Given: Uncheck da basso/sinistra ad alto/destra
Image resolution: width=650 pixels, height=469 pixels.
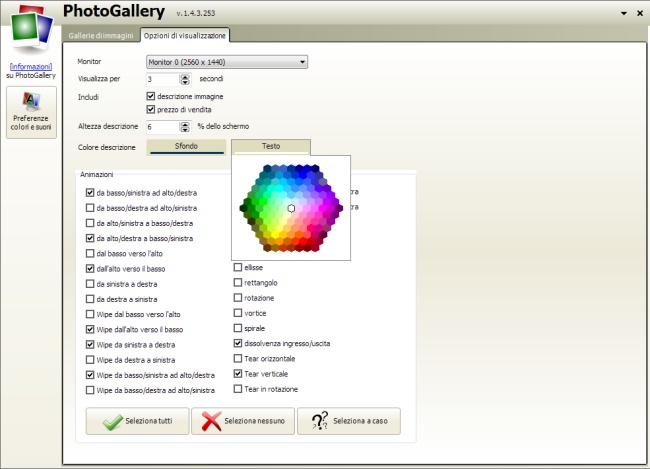Looking at the screenshot, I should tap(90, 192).
